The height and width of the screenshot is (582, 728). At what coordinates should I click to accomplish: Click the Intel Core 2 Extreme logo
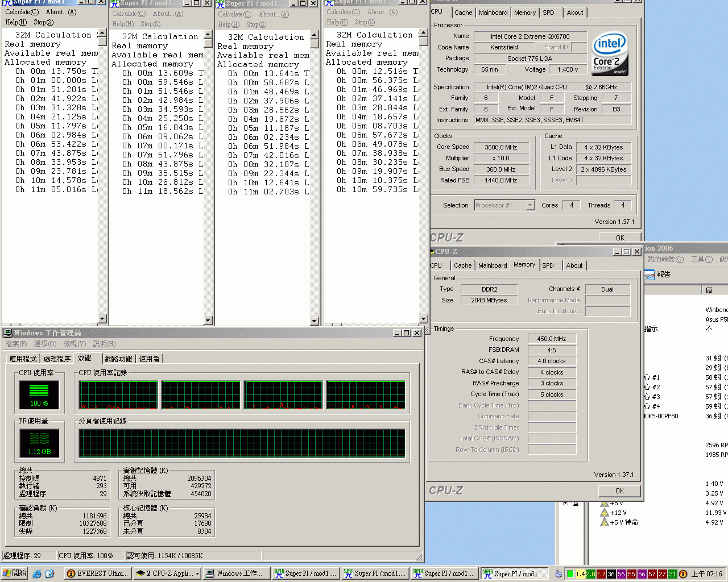click(610, 54)
